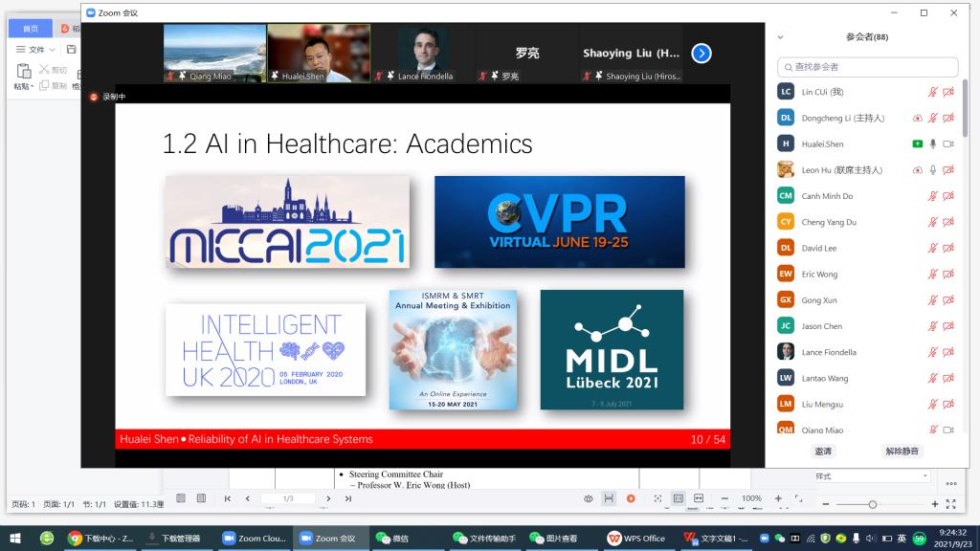Collapse the participants panel chevron
The height and width of the screenshot is (551, 980).
[780, 37]
